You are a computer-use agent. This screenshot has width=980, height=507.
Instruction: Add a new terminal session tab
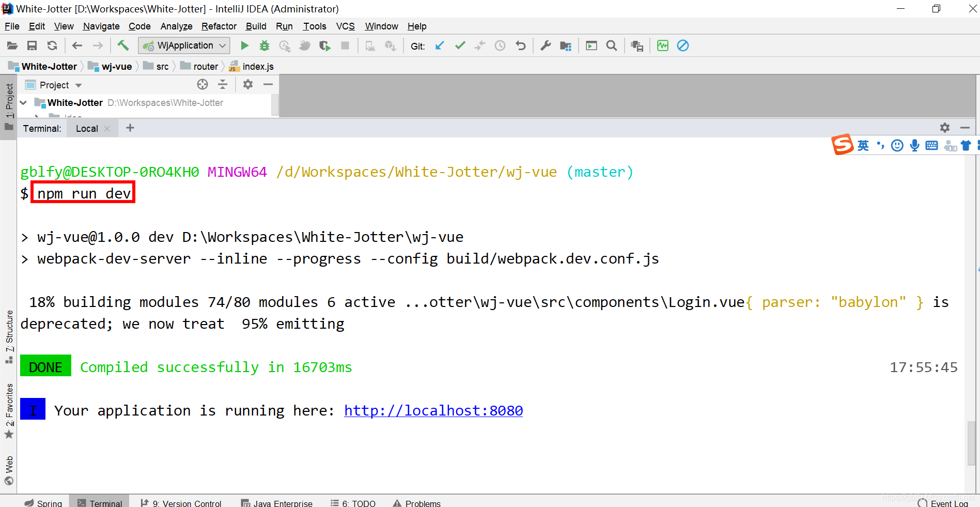click(x=130, y=128)
